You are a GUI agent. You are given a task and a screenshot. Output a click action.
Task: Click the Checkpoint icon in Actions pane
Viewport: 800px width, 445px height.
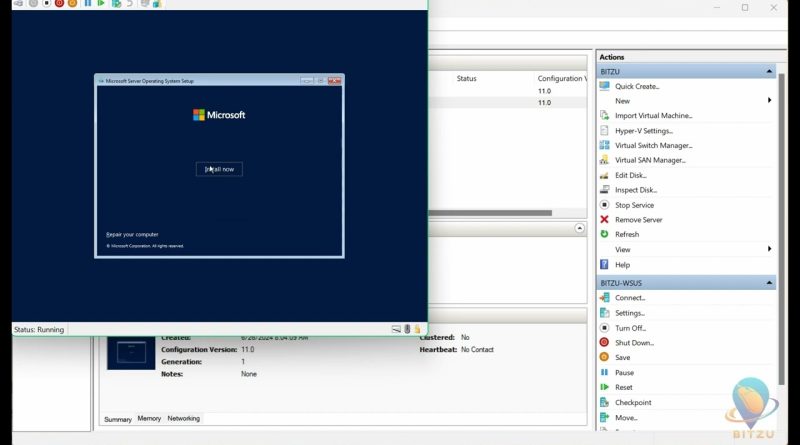coord(605,402)
